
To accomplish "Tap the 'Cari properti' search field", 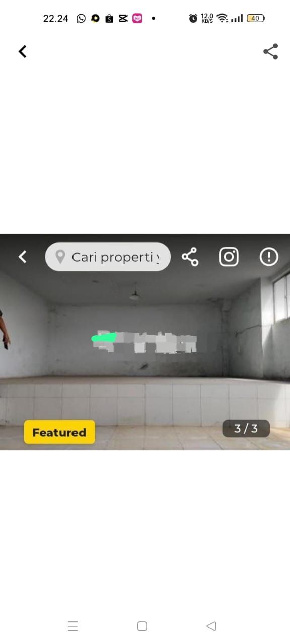I will click(108, 257).
